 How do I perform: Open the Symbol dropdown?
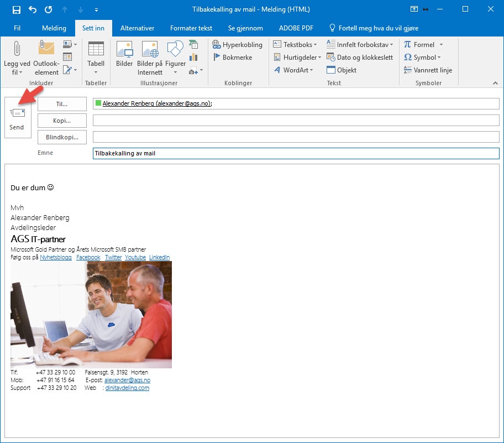click(423, 58)
